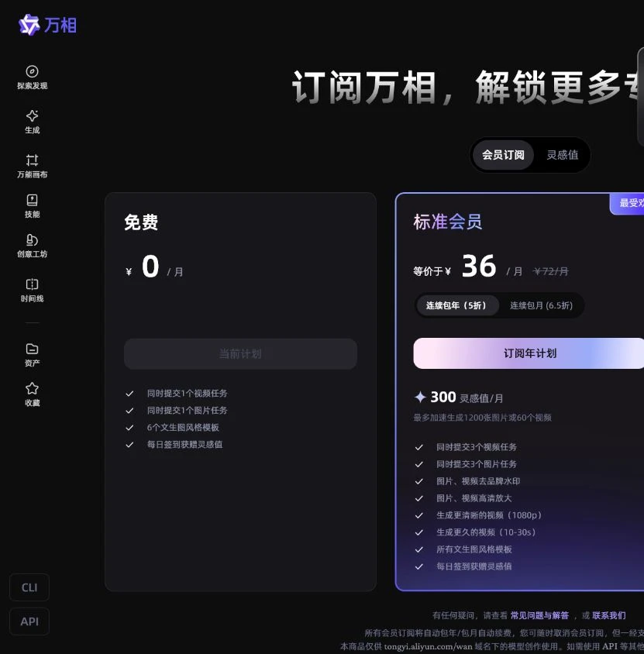Open 常见问题与解答 link
644x654 pixels.
[539, 615]
